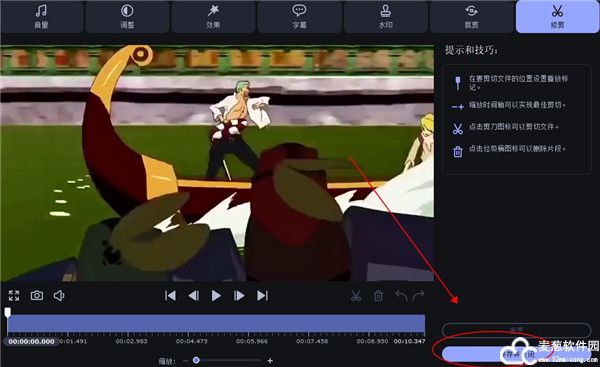Click the blue clip bar on the timeline
The height and width of the screenshot is (367, 600).
tap(216, 324)
